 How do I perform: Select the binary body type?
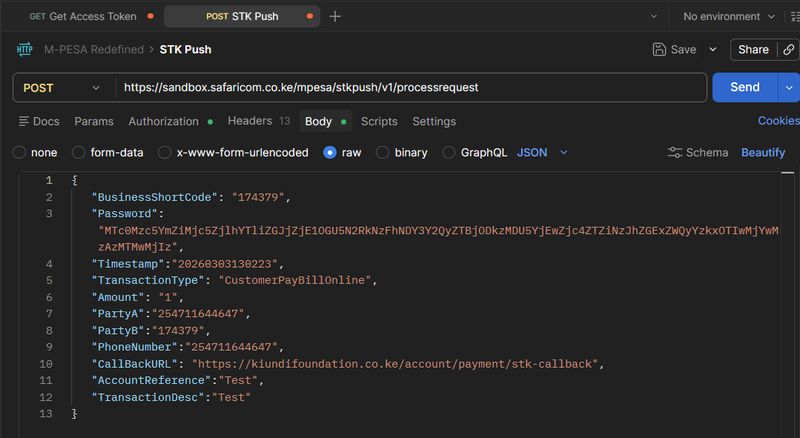[x=383, y=153]
